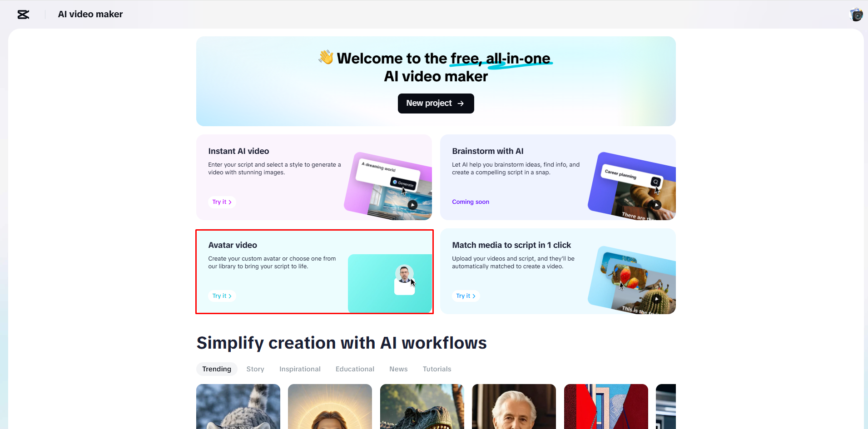868x429 pixels.
Task: Click the camera icon in the top bar
Action: (x=856, y=14)
